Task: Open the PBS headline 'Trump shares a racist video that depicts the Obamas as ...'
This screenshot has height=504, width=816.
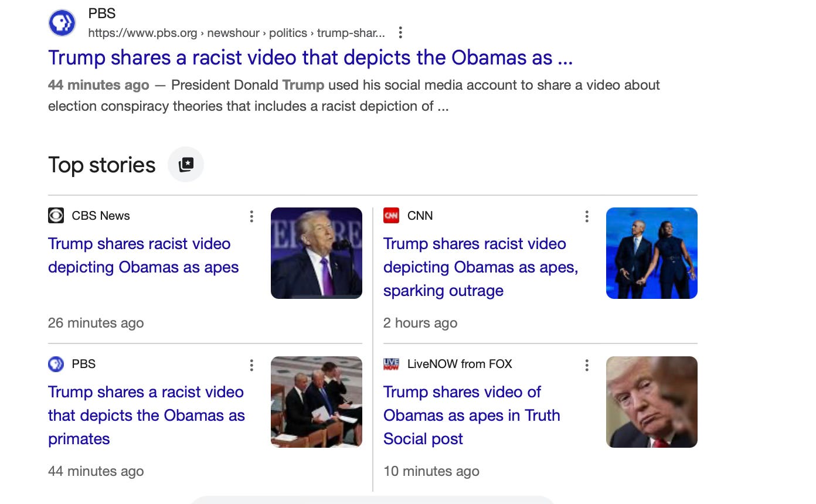Action: 310,57
